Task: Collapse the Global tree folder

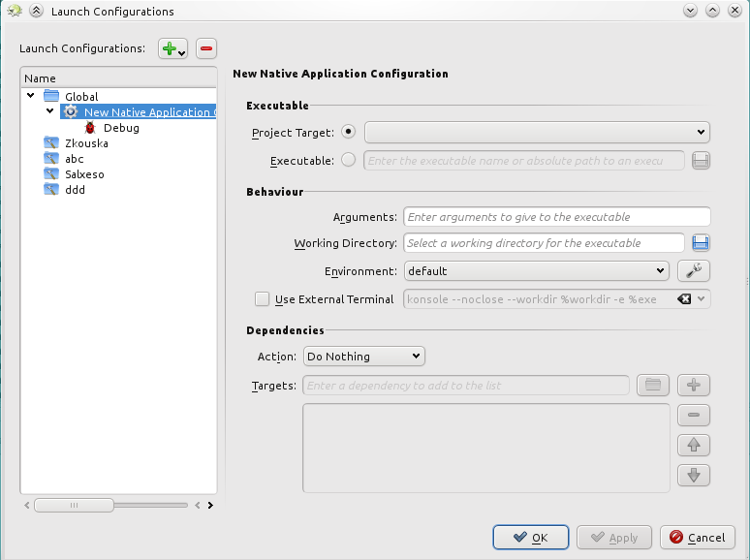Action: (31, 96)
